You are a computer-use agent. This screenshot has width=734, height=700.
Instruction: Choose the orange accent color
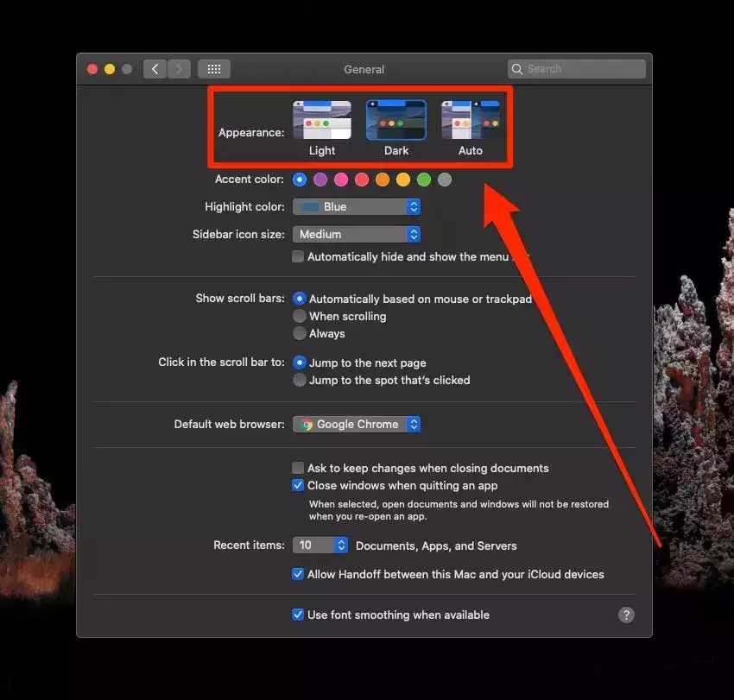pos(383,180)
